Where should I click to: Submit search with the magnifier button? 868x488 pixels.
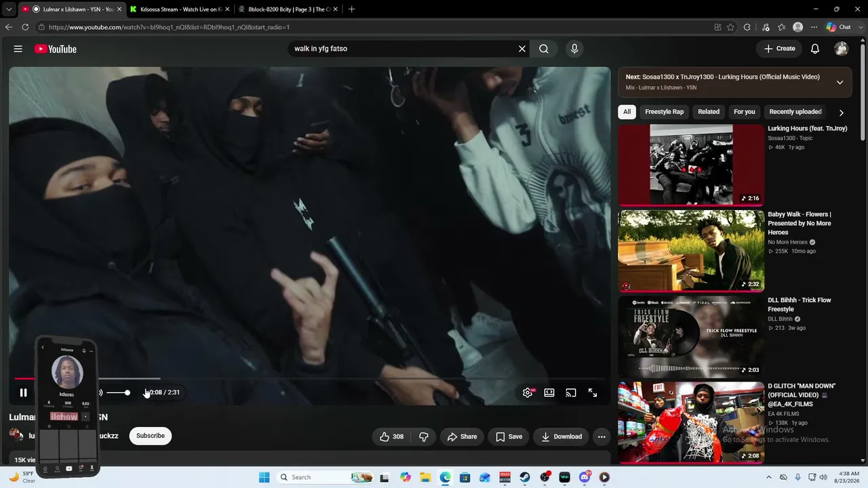(544, 49)
